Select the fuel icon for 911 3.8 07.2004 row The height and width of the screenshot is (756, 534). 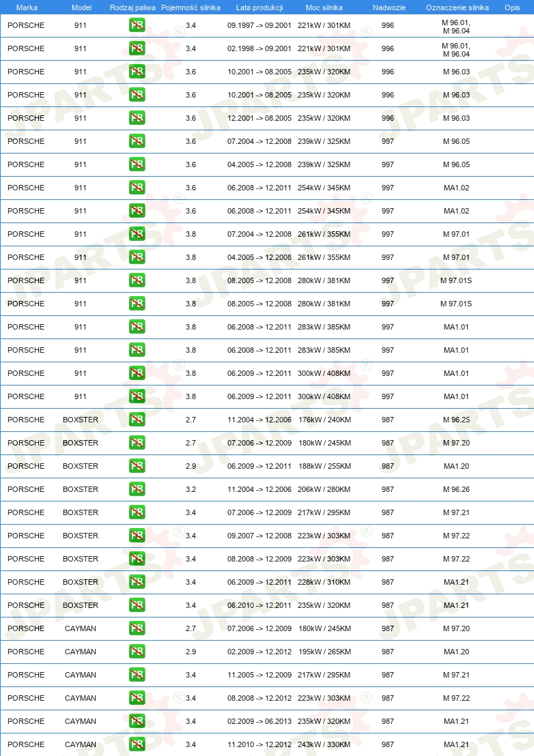click(137, 234)
